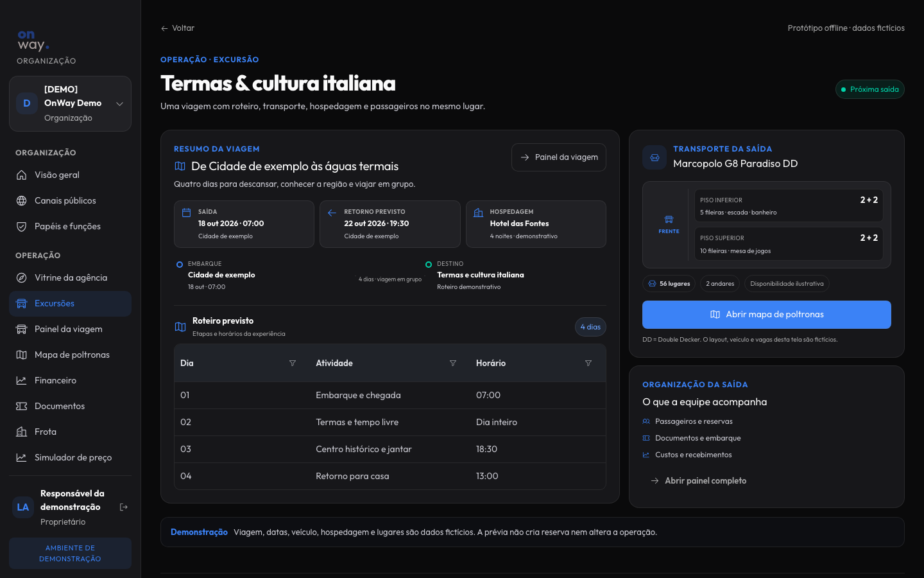Expand the OnWay Demo organization switcher

point(70,103)
